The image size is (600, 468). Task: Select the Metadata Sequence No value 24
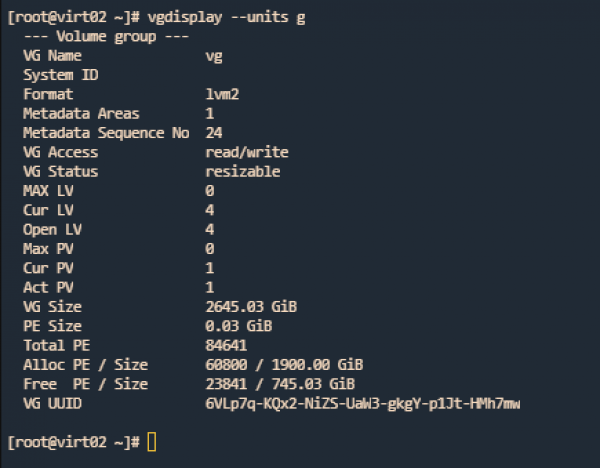click(214, 133)
